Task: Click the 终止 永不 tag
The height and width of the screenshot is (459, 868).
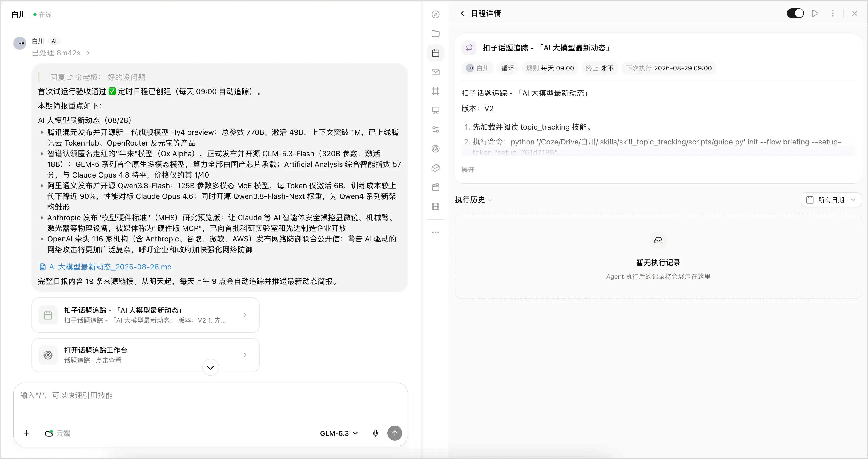Action: tap(600, 68)
